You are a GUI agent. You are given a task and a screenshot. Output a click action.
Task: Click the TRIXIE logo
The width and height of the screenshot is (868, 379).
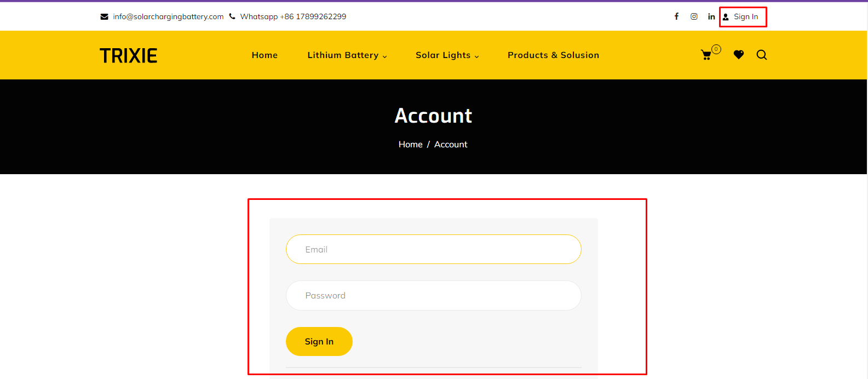pyautogui.click(x=128, y=55)
